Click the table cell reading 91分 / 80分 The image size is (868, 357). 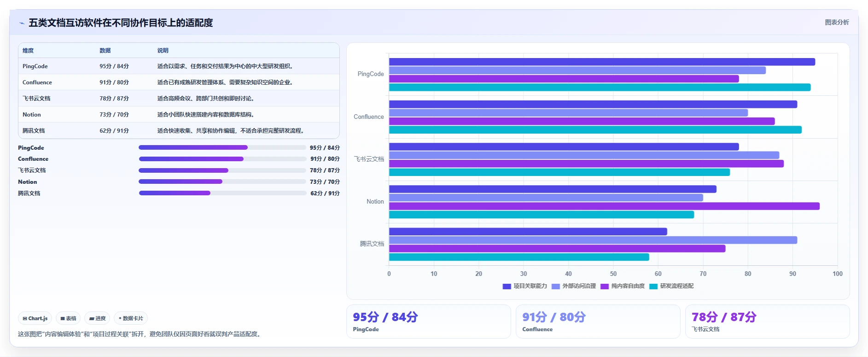coord(114,82)
